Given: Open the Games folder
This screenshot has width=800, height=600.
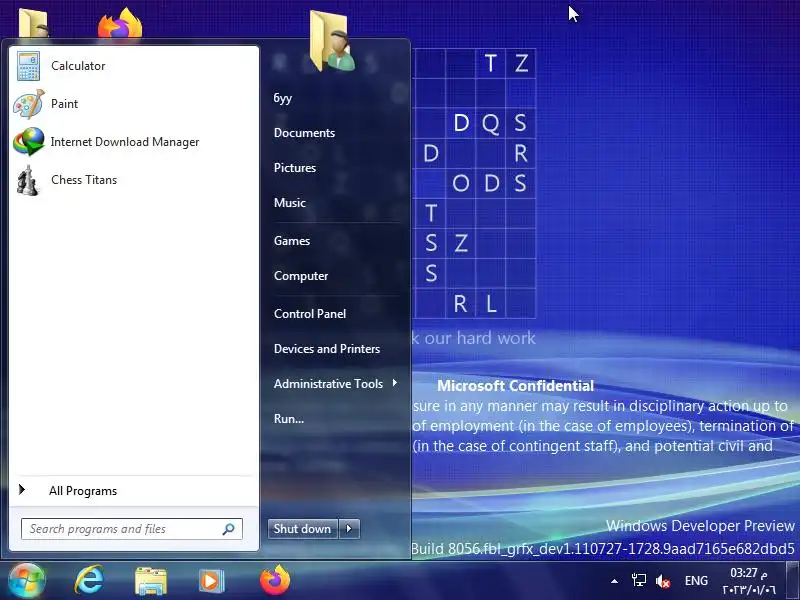Looking at the screenshot, I should [292, 241].
